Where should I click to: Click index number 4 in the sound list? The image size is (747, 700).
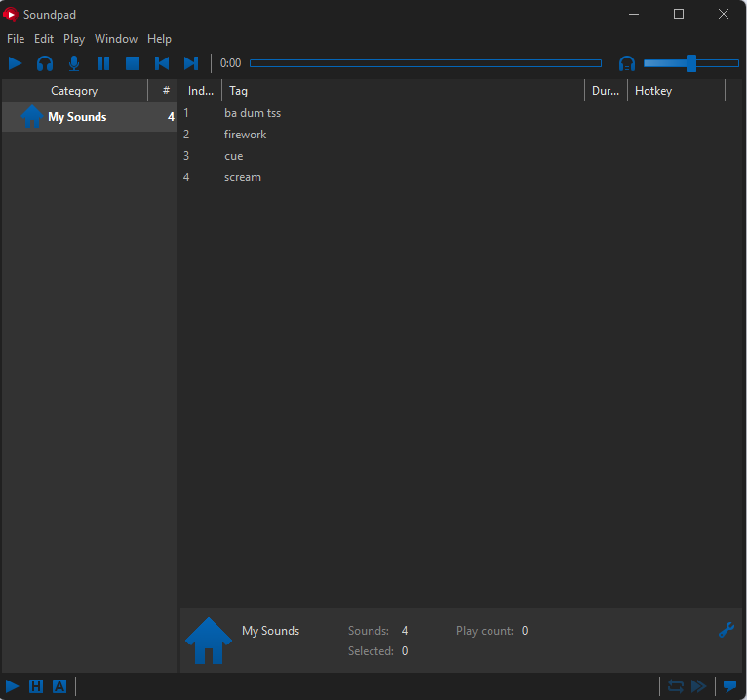click(x=186, y=177)
